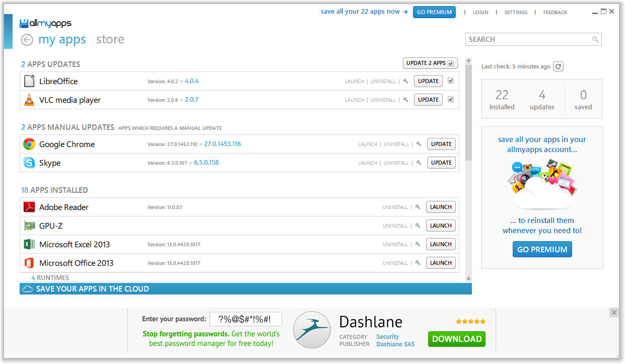Click LAUNCH link for VLC media player
This screenshot has width=625, height=364.
(355, 100)
